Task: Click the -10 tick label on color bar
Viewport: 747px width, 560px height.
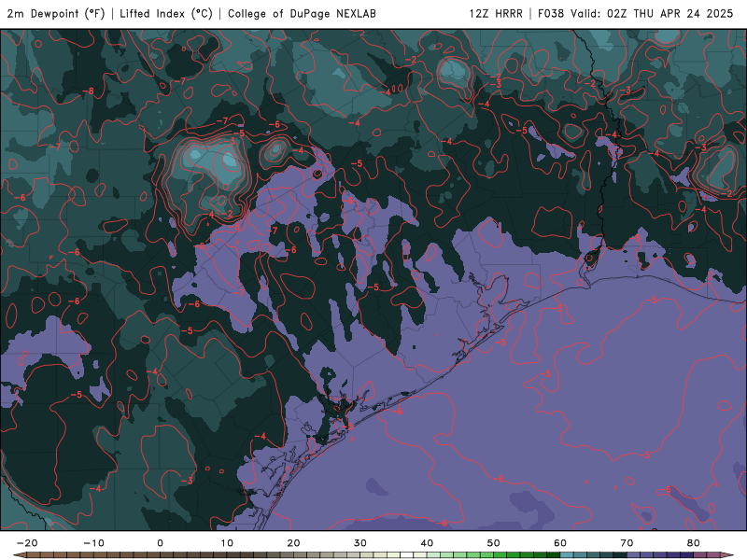Action: pos(93,543)
